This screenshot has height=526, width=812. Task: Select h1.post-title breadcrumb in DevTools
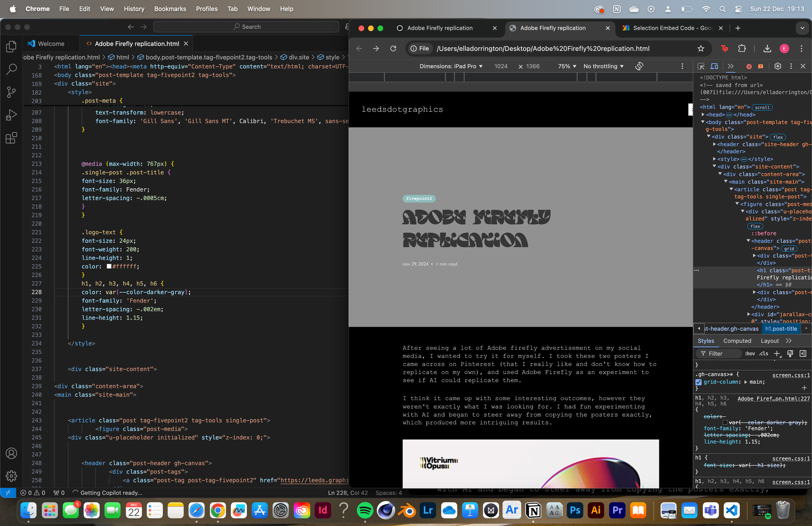(x=781, y=329)
